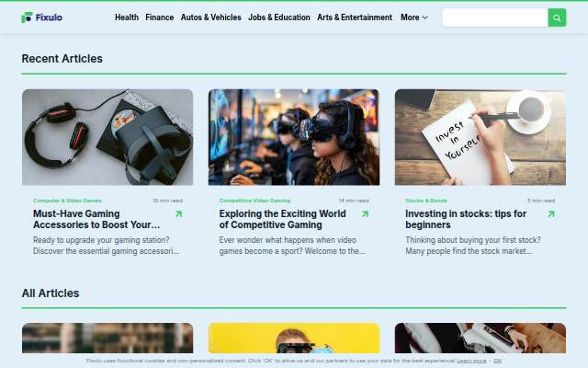Read 'Must-Have Gaming Accessories to Boost Your...' article
This screenshot has height=368, width=588.
(96, 219)
